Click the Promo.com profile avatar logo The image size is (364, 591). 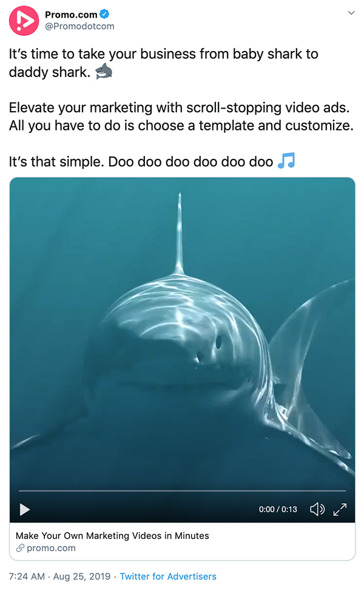tap(24, 21)
